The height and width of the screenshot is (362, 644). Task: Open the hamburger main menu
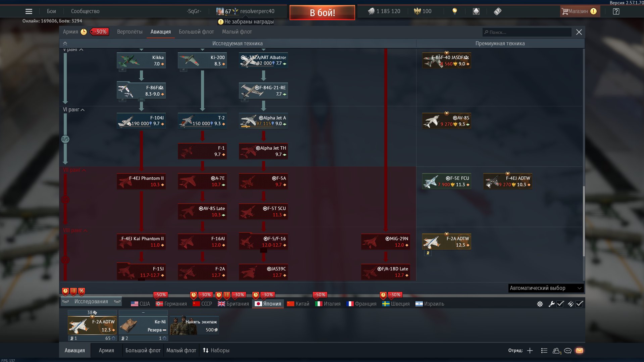tap(29, 11)
